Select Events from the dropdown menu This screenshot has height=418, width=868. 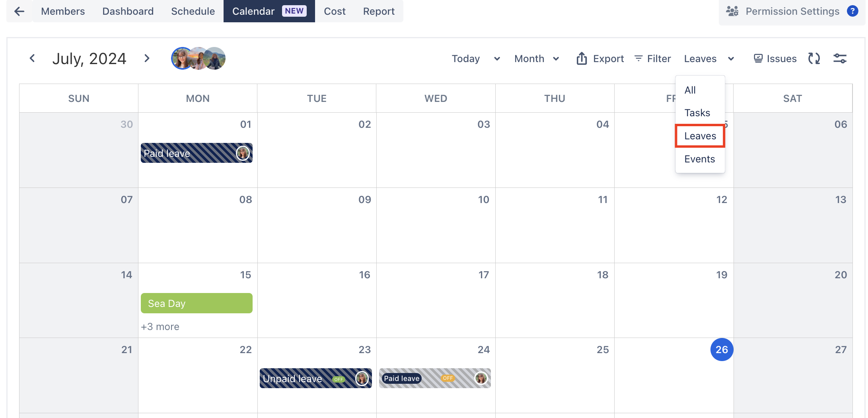click(699, 159)
